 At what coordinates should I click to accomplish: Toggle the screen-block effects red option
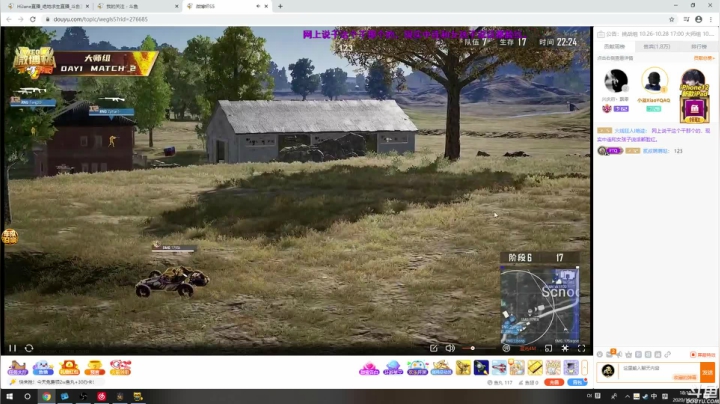(703, 354)
